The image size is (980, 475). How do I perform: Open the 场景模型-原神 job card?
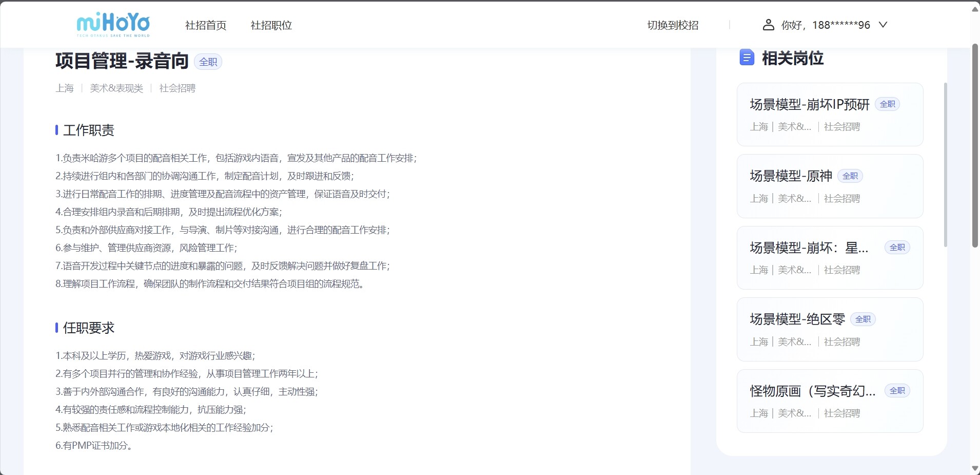[830, 186]
